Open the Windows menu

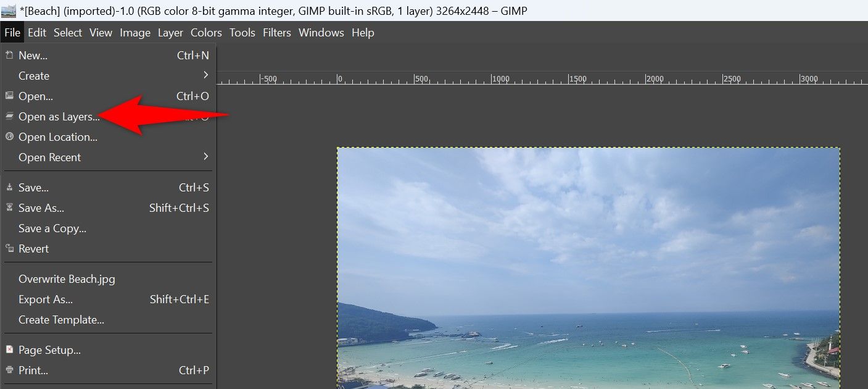click(321, 32)
